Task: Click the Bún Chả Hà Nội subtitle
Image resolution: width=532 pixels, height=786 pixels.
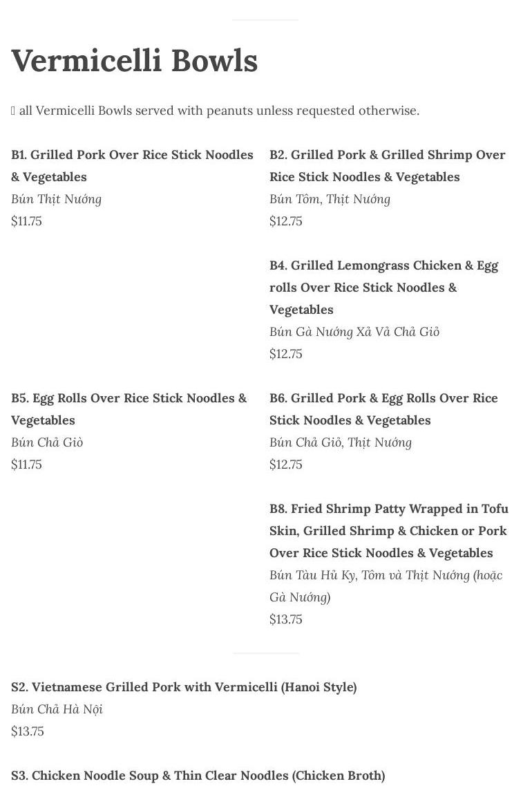Action: coord(57,709)
